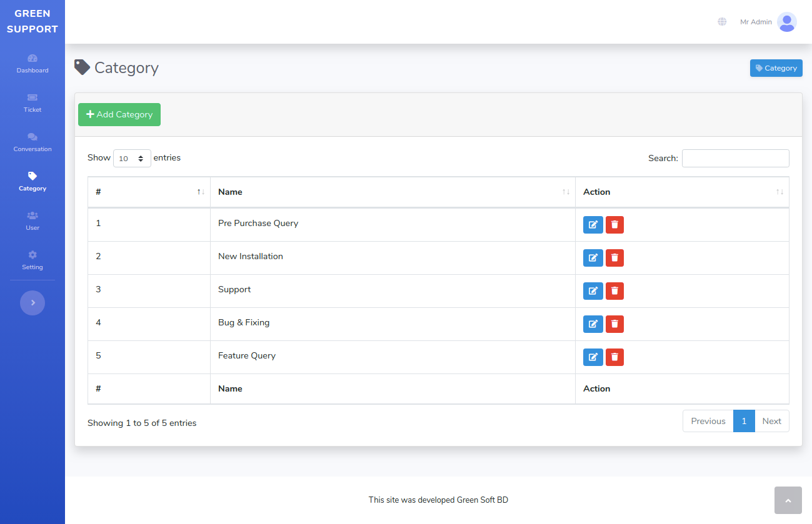Viewport: 812px width, 524px height.
Task: Delete the Feature Query category
Action: point(614,357)
